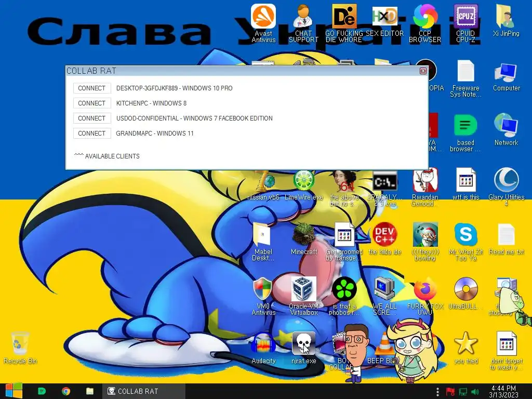Open the DEV C++ hilda ide icon

(384, 239)
